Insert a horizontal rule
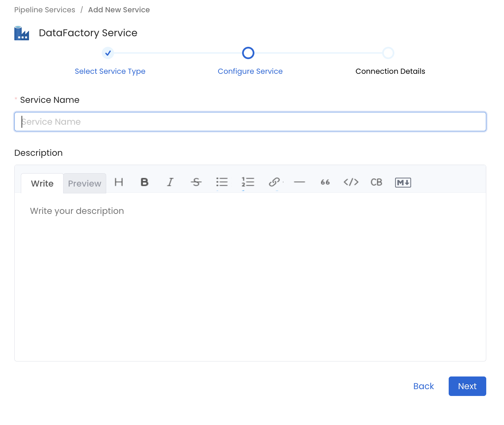This screenshot has height=425, width=504. pos(299,182)
